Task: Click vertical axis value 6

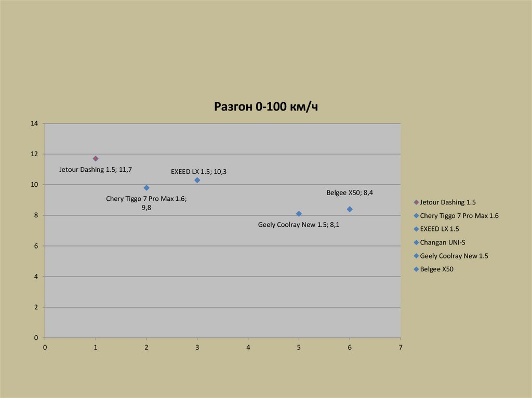Action: (36, 246)
